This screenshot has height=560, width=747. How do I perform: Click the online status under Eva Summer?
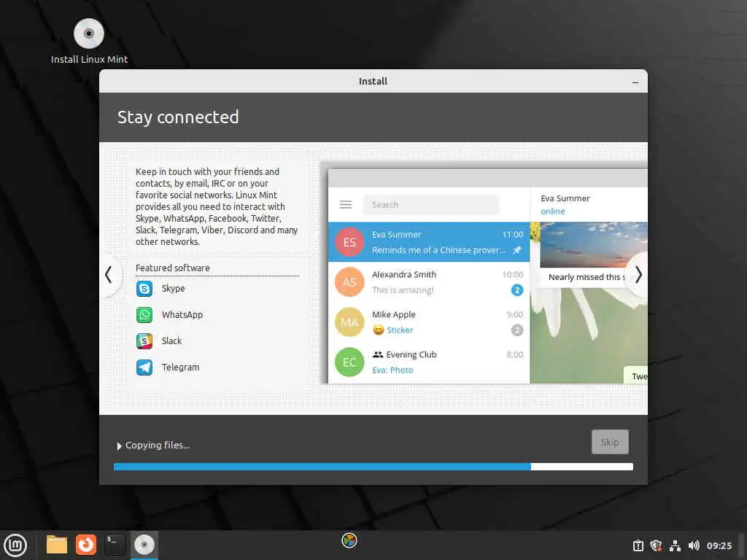pos(553,211)
